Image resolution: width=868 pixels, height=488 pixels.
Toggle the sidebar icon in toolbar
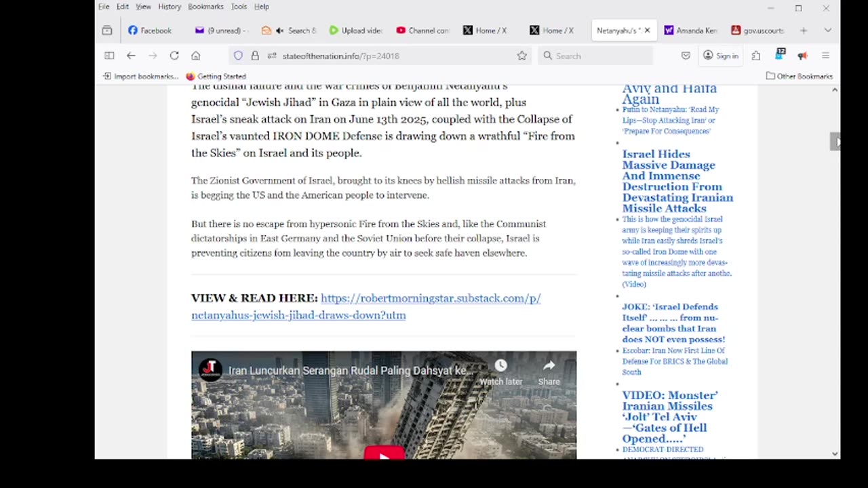tap(109, 56)
